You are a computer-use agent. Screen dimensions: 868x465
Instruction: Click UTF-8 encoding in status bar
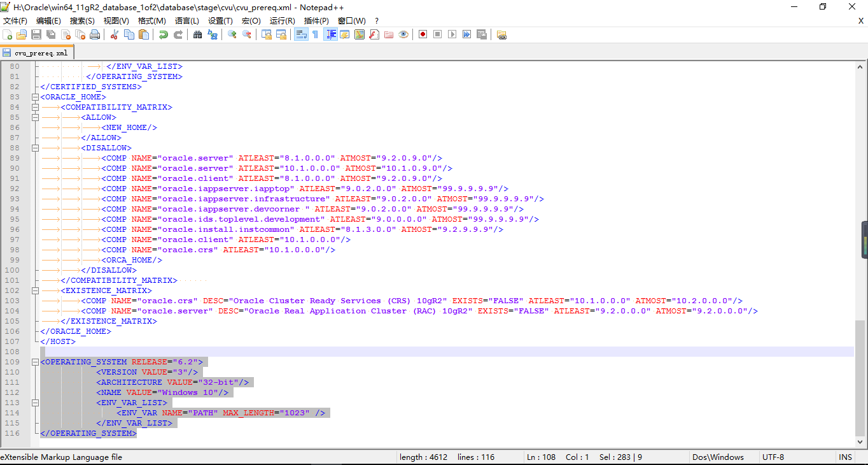click(773, 457)
